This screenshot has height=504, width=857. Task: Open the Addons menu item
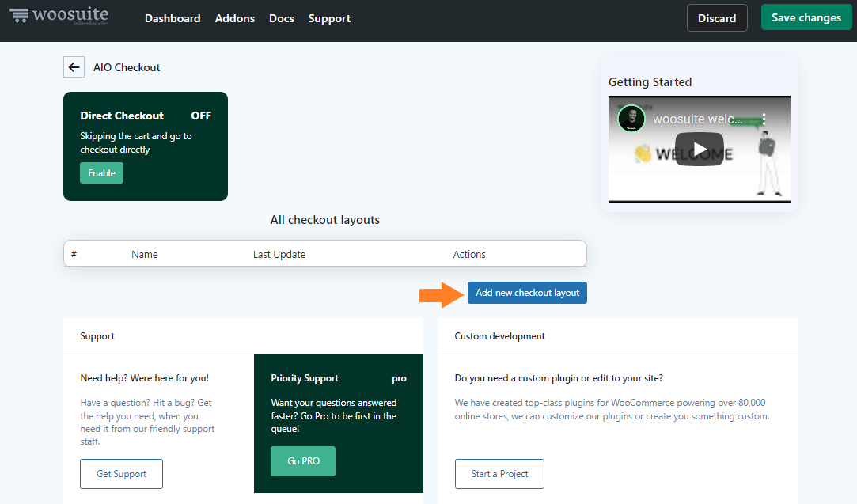click(x=235, y=18)
